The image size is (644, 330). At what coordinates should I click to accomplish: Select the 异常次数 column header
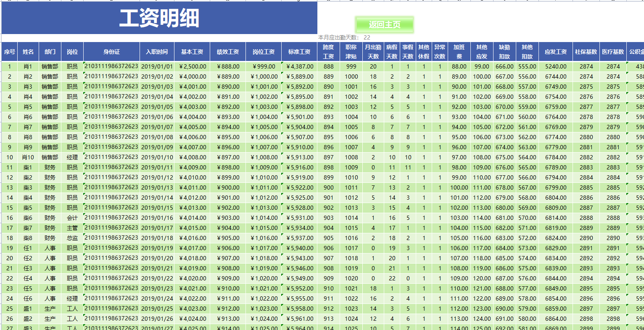[x=440, y=52]
